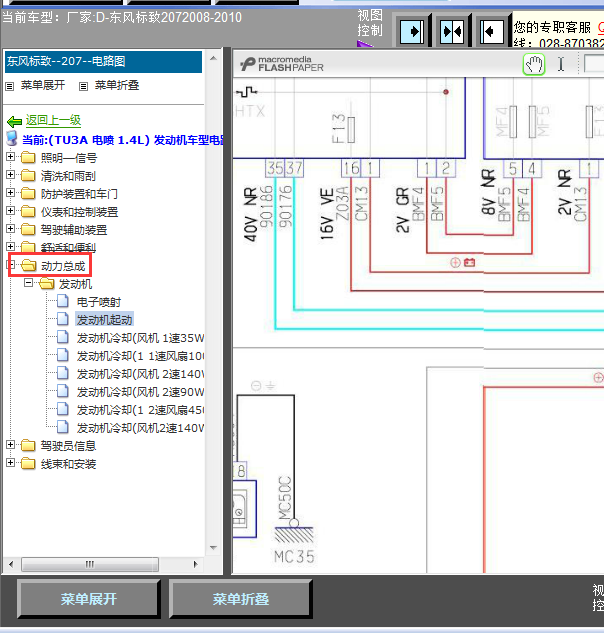Click the 驾驶辅助装置 folder icon
Image resolution: width=604 pixels, height=633 pixels.
(28, 229)
